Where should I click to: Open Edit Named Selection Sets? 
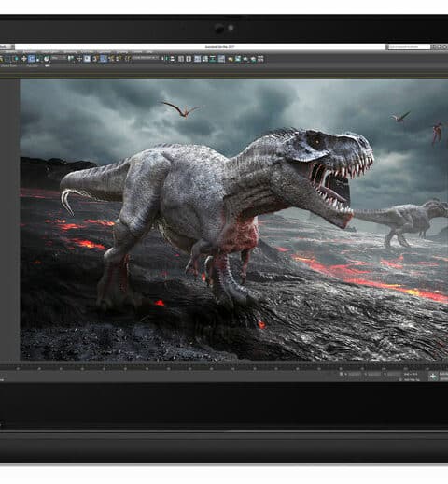[127, 59]
